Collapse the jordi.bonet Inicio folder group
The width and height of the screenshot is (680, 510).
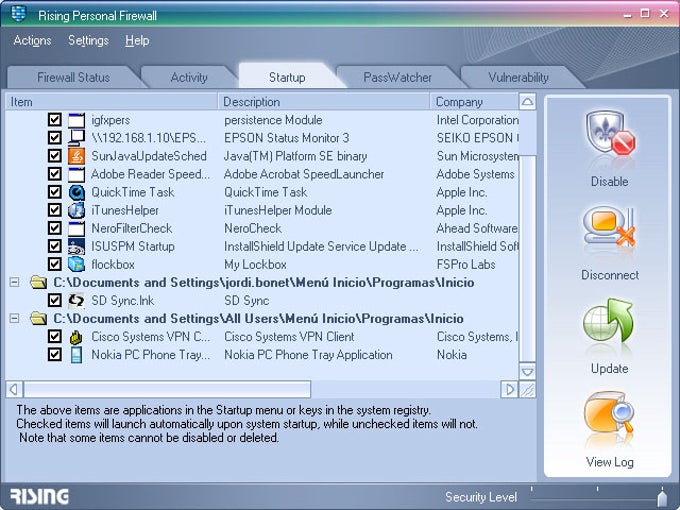pos(14,283)
